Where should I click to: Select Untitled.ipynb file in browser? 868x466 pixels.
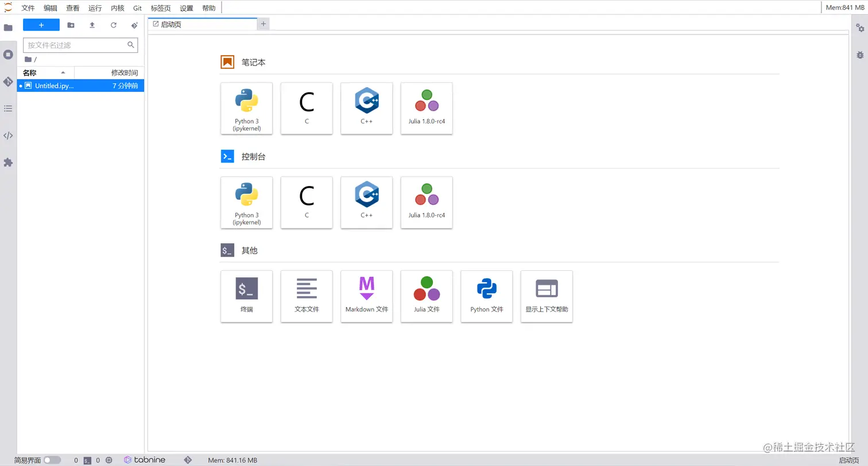(80, 86)
